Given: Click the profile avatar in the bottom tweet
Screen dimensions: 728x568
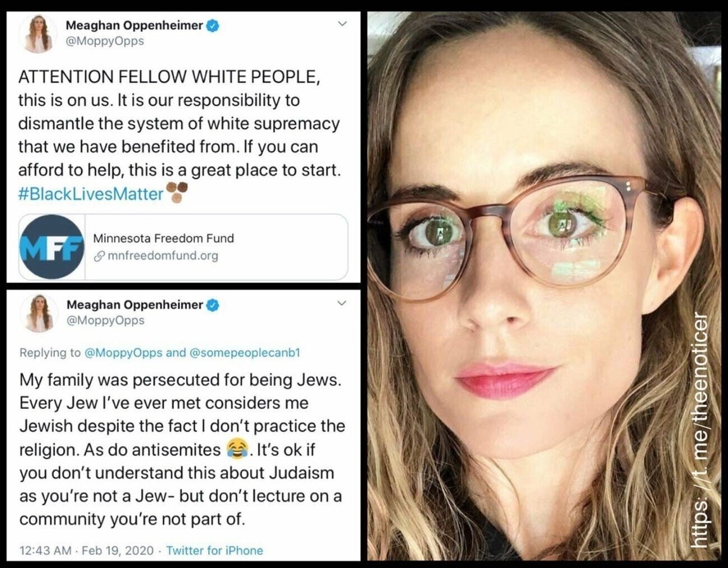Looking at the screenshot, I should (39, 314).
